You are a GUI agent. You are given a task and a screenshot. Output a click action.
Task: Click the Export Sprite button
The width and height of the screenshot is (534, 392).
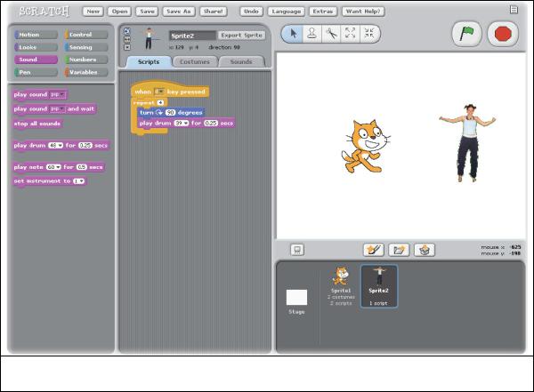[241, 35]
